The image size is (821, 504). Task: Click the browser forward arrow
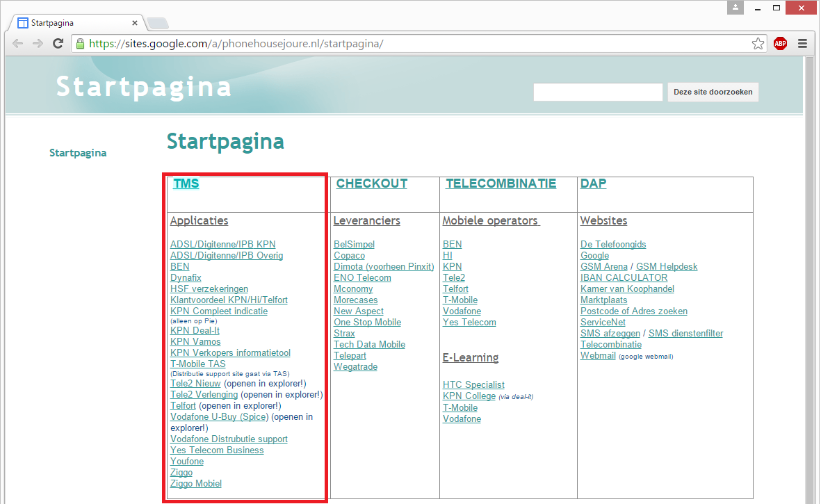pos(38,43)
